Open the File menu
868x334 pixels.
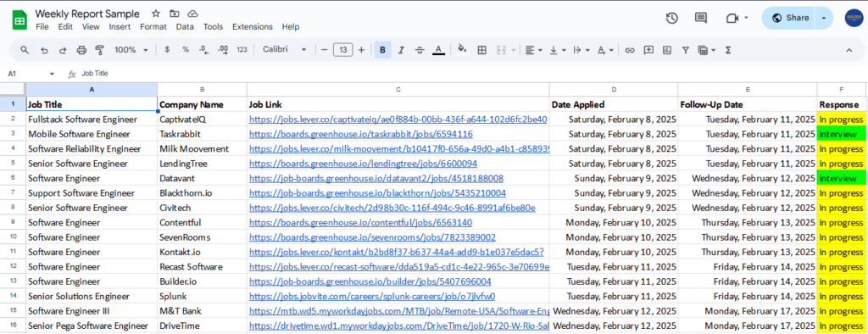pos(42,26)
